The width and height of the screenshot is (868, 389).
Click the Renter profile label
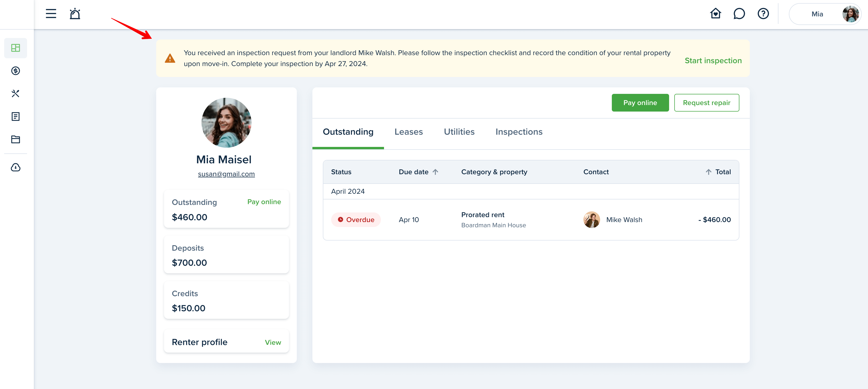pos(199,342)
